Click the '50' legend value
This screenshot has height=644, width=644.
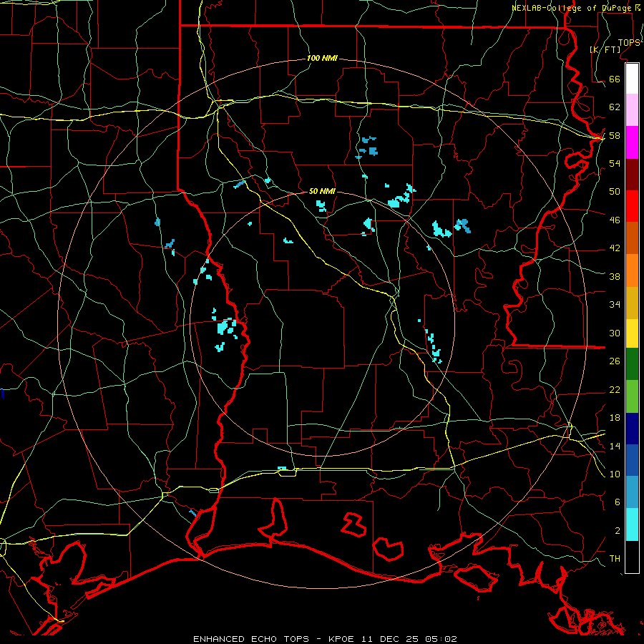(615, 191)
